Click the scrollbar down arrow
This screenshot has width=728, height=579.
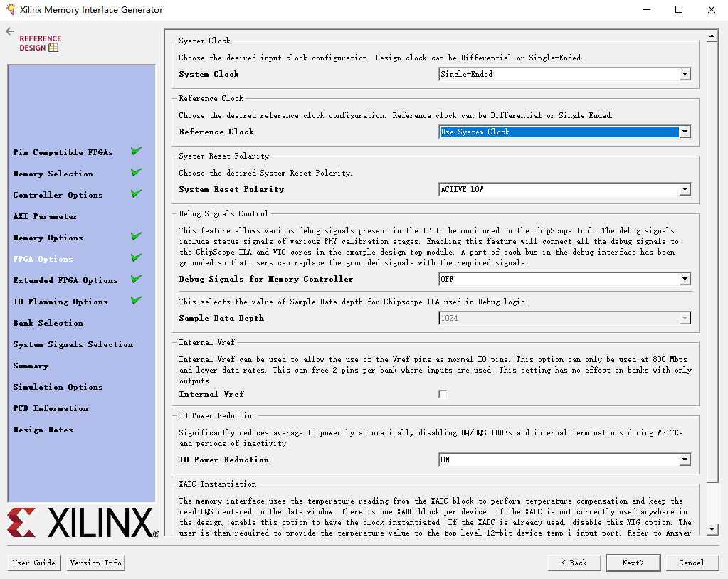712,529
